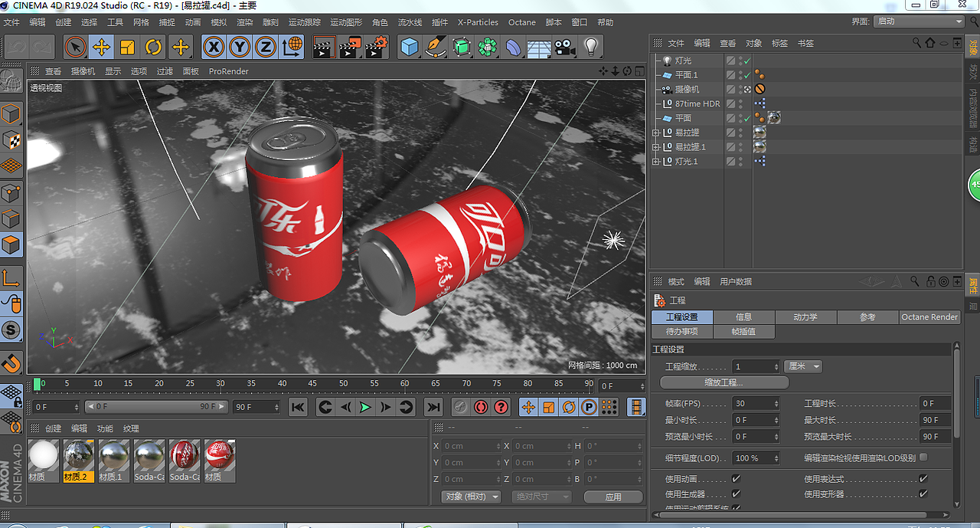Open the Octane menu
Image resolution: width=980 pixels, height=528 pixels.
pyautogui.click(x=522, y=22)
